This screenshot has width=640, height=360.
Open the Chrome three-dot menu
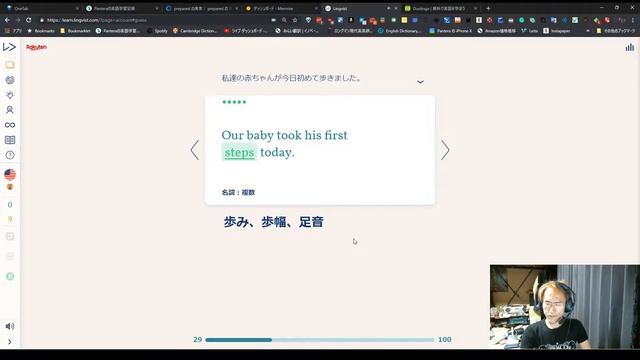pos(633,20)
